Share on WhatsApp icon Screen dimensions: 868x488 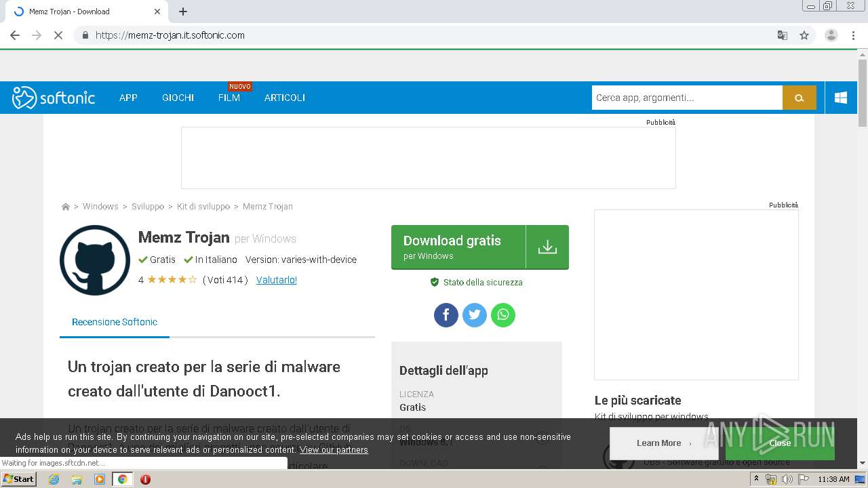tap(503, 314)
